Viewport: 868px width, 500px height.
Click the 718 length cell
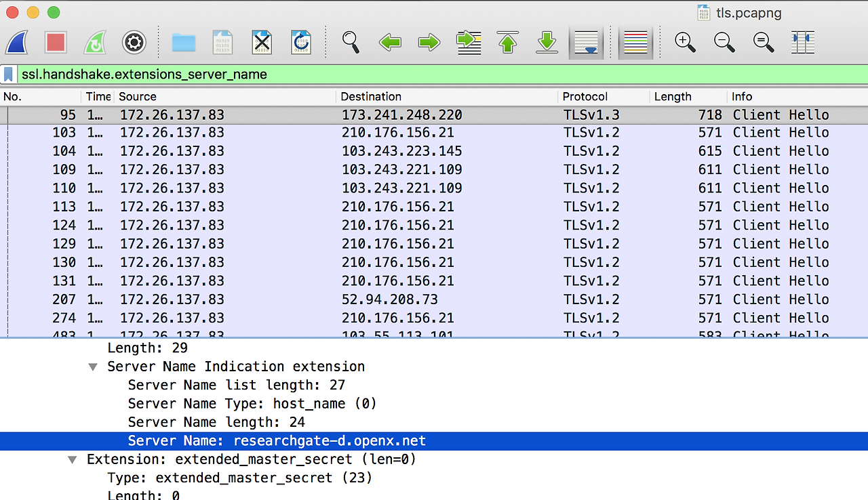[710, 114]
